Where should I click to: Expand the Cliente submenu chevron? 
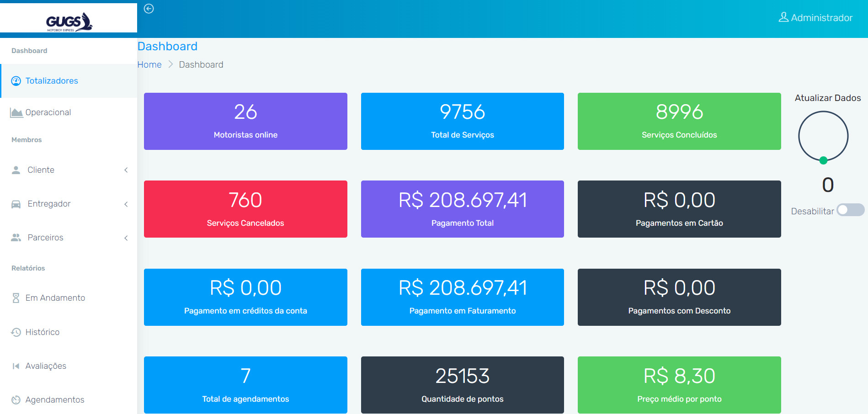tap(126, 170)
